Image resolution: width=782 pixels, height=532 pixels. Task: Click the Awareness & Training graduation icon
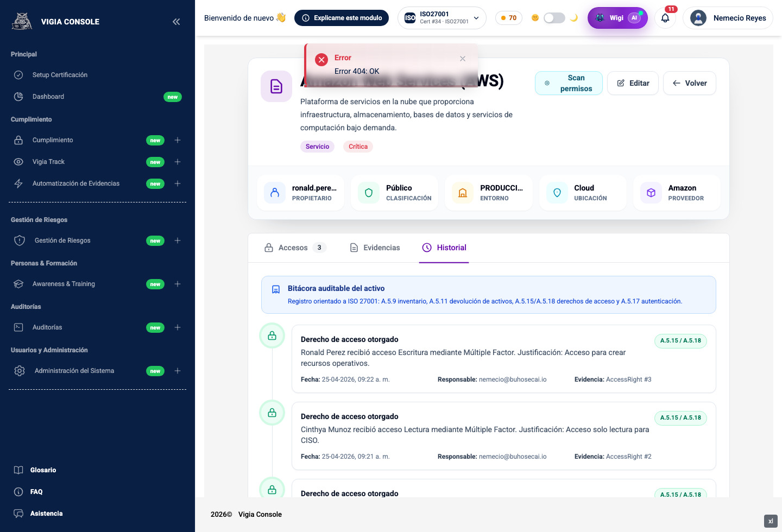pyautogui.click(x=18, y=284)
